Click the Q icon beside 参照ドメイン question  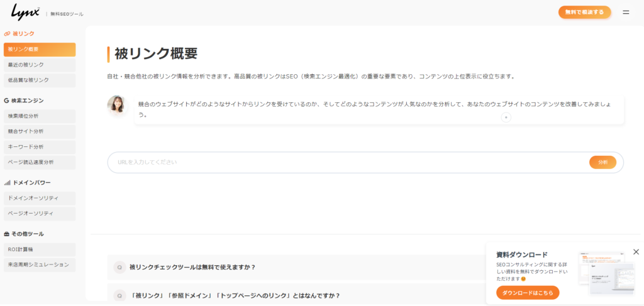[x=119, y=295]
